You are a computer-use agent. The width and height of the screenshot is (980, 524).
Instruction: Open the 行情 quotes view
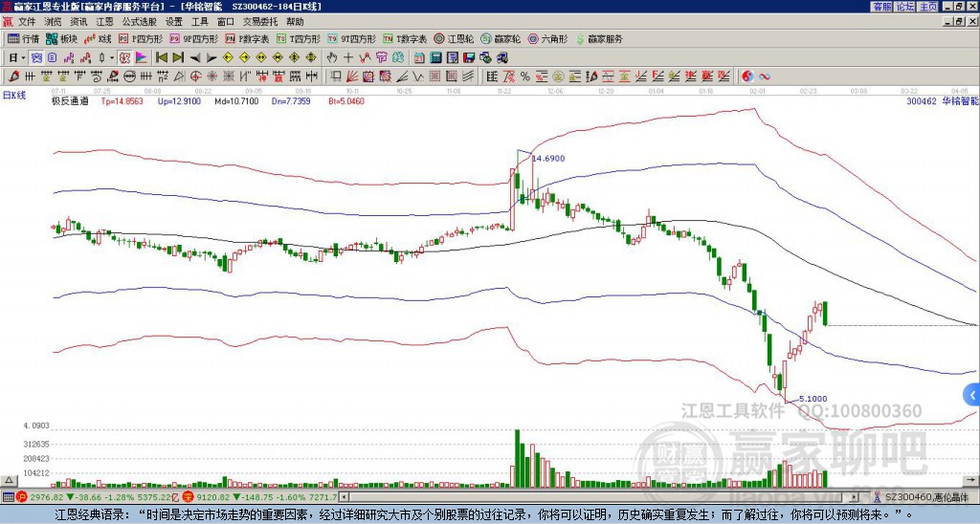tap(24, 38)
